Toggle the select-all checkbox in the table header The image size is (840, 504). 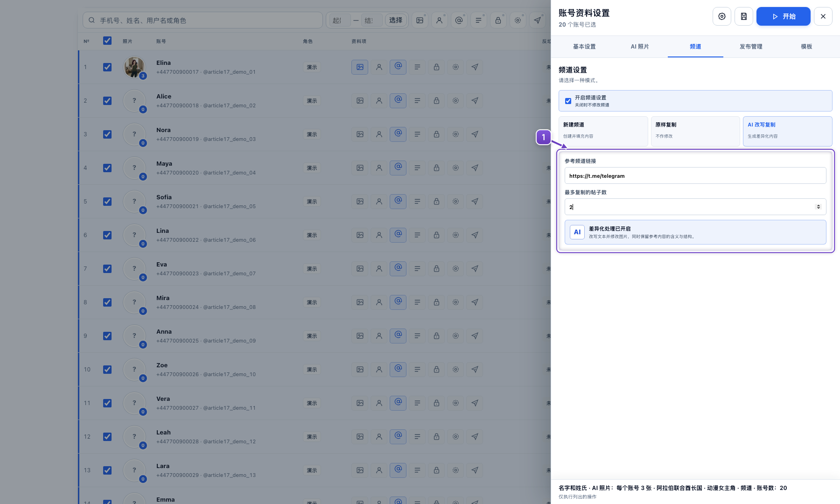pyautogui.click(x=107, y=41)
